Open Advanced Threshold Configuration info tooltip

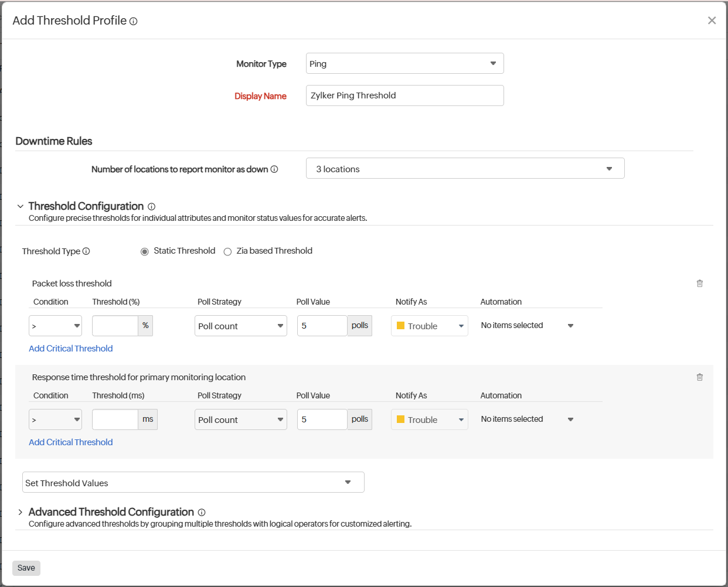(202, 512)
